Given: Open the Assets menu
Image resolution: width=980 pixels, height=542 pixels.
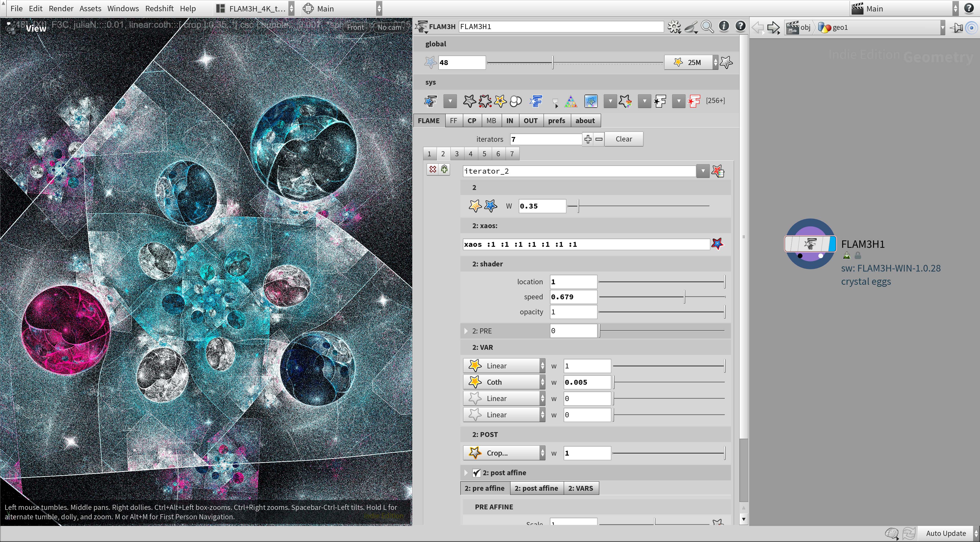Looking at the screenshot, I should [x=90, y=8].
